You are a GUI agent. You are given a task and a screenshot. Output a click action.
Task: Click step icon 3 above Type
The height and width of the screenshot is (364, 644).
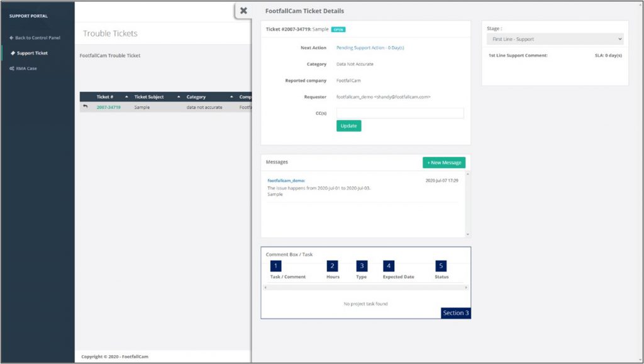[x=361, y=266]
